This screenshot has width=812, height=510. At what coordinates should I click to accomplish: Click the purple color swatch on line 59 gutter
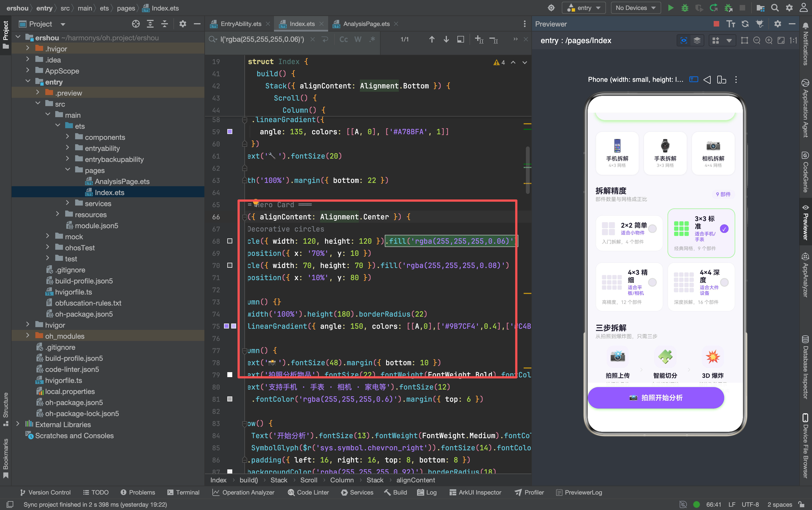[x=230, y=132]
